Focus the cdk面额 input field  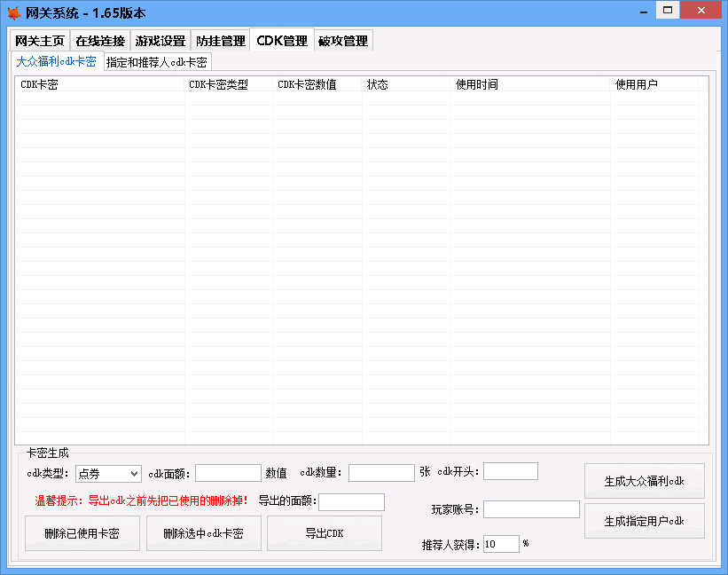pyautogui.click(x=228, y=473)
